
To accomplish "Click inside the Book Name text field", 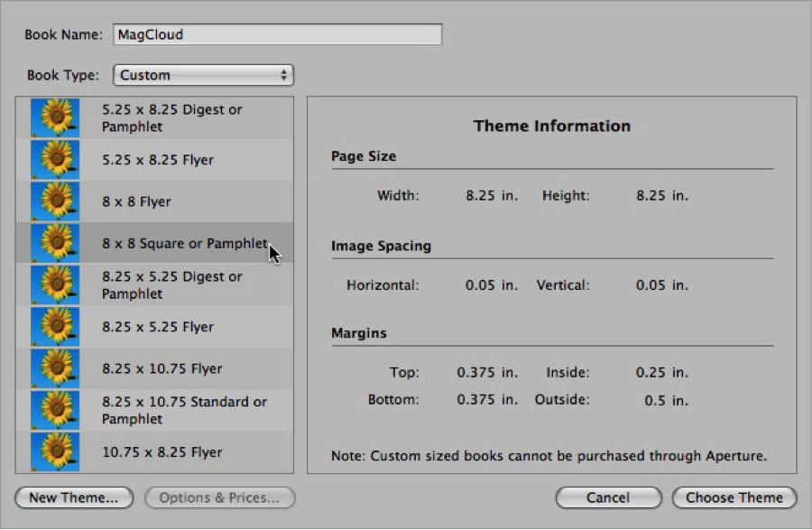I will tap(278, 35).
